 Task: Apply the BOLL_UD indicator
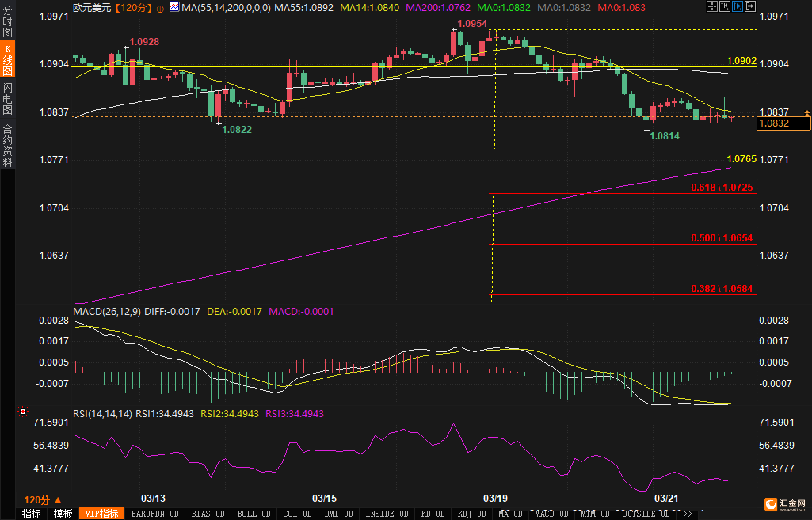coord(254,514)
